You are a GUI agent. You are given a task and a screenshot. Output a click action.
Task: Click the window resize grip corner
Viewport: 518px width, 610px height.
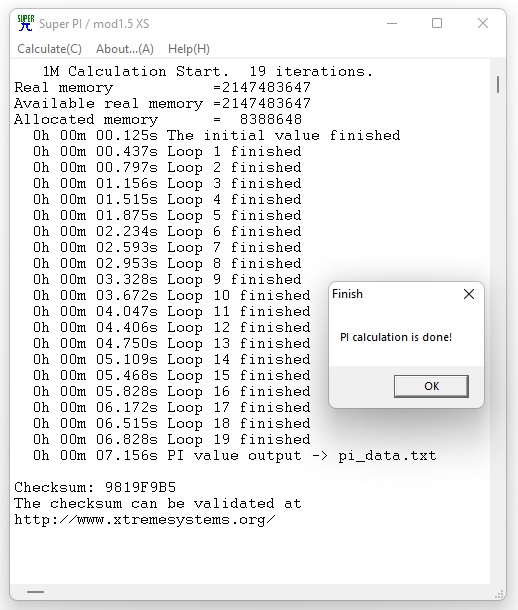[499, 594]
